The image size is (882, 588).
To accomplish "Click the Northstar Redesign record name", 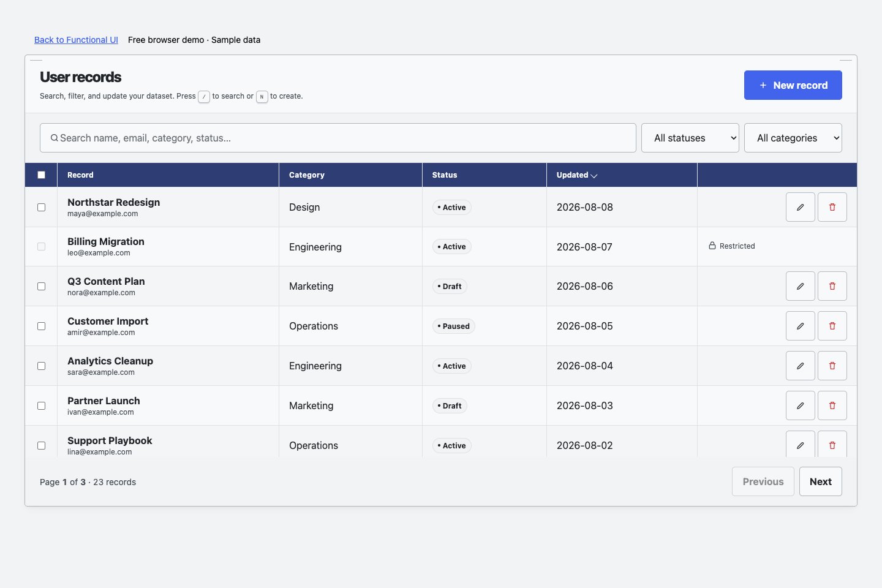I will pyautogui.click(x=114, y=202).
